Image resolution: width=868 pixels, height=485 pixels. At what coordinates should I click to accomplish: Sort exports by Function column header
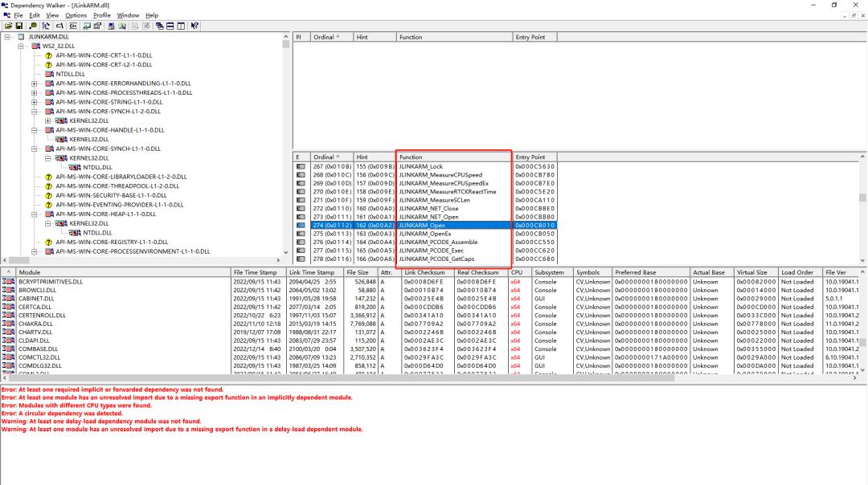454,157
